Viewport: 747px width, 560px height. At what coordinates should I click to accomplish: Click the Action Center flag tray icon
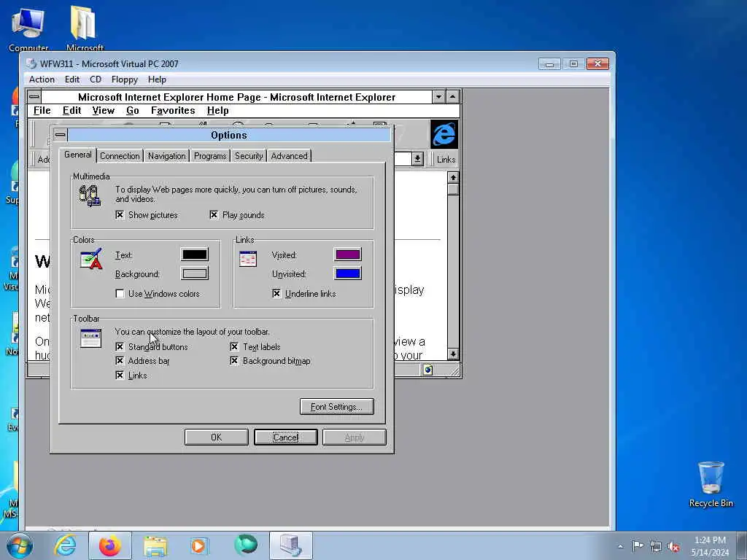(x=638, y=545)
